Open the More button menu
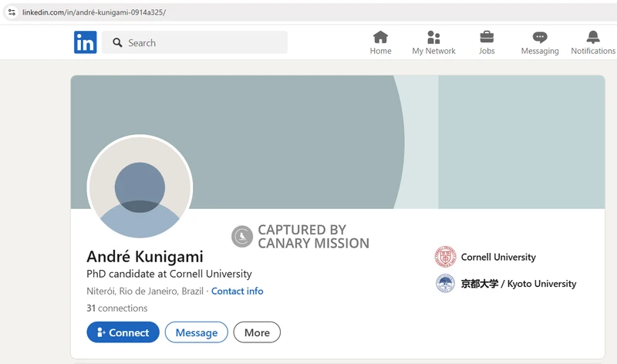 (x=257, y=332)
